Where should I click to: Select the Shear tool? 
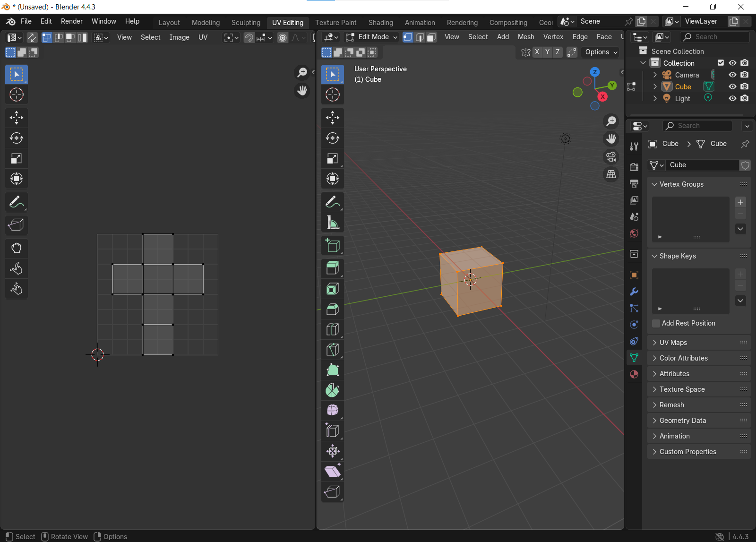(333, 471)
